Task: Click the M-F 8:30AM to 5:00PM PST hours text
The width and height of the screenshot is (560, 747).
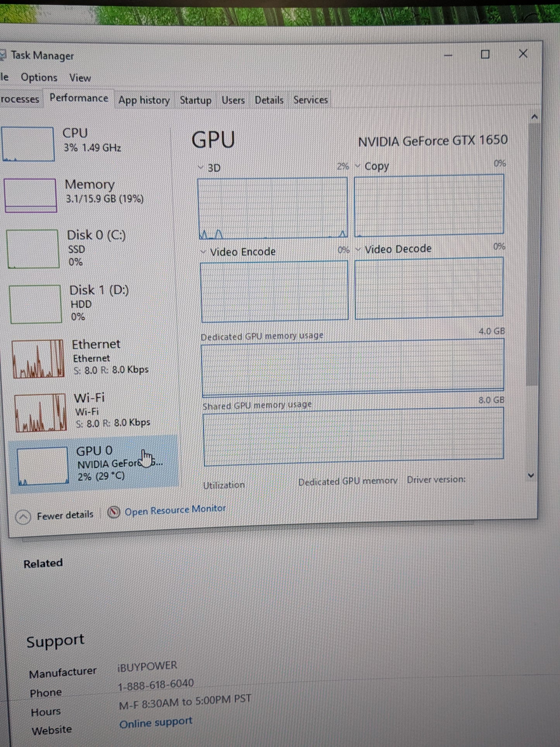Action: [185, 702]
